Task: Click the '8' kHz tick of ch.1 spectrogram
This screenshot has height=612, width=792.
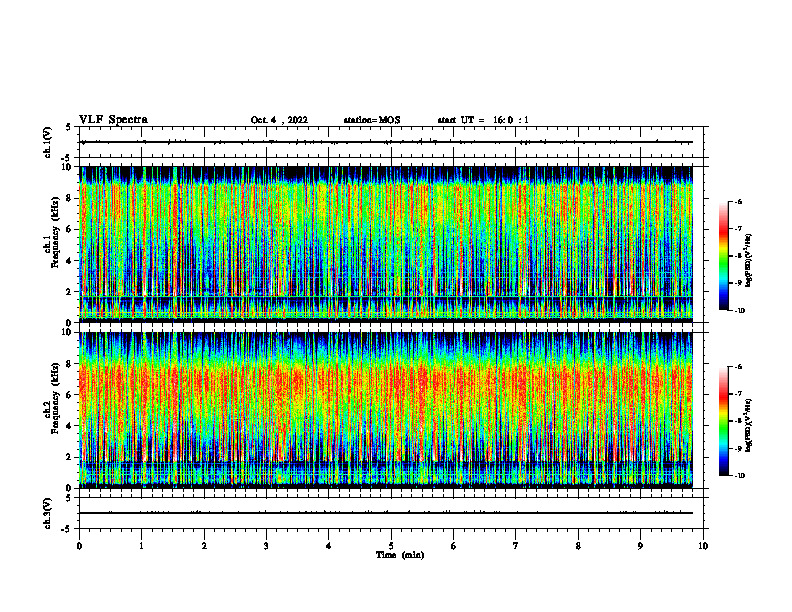Action: click(70, 198)
